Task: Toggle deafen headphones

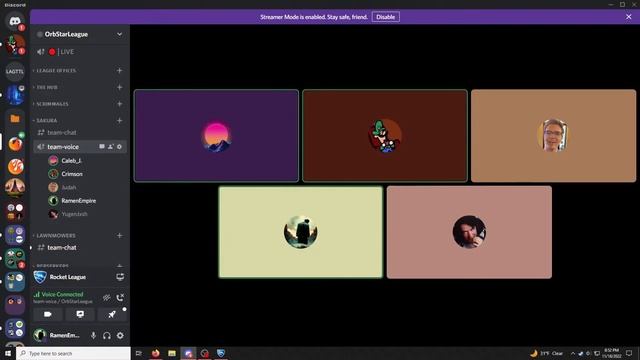Action: click(x=107, y=336)
